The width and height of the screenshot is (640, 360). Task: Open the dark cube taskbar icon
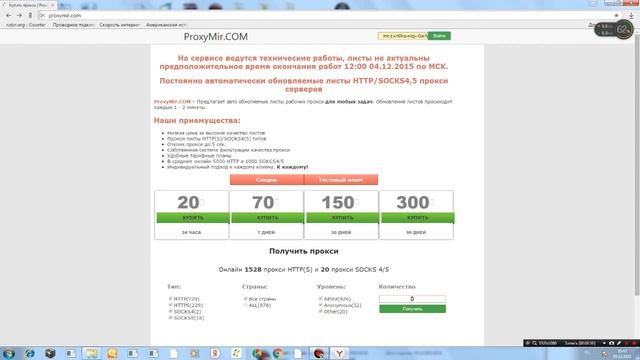pos(50,353)
